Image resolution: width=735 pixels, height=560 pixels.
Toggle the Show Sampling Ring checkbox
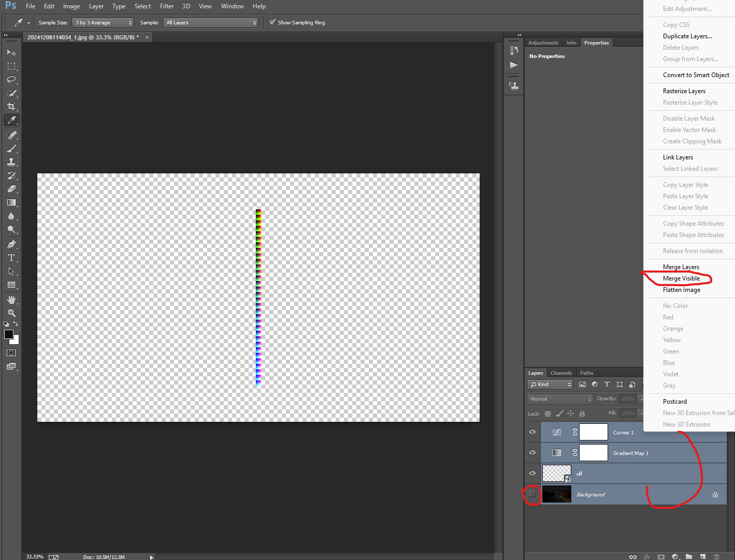272,22
